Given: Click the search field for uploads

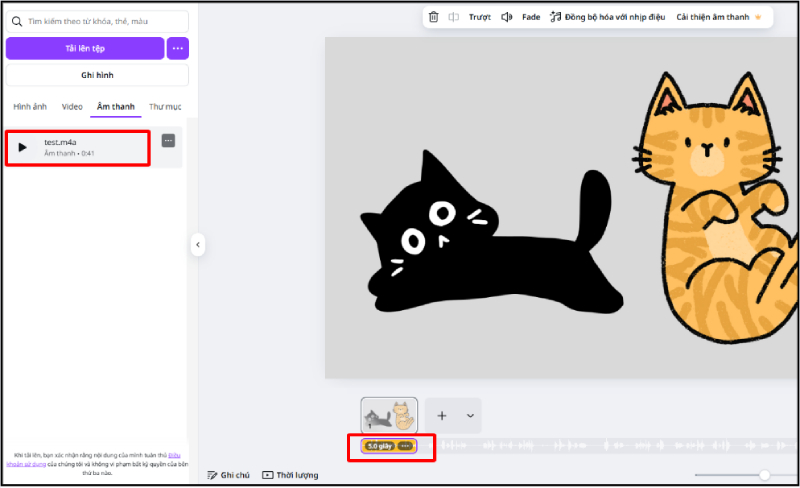Looking at the screenshot, I should pos(97,20).
